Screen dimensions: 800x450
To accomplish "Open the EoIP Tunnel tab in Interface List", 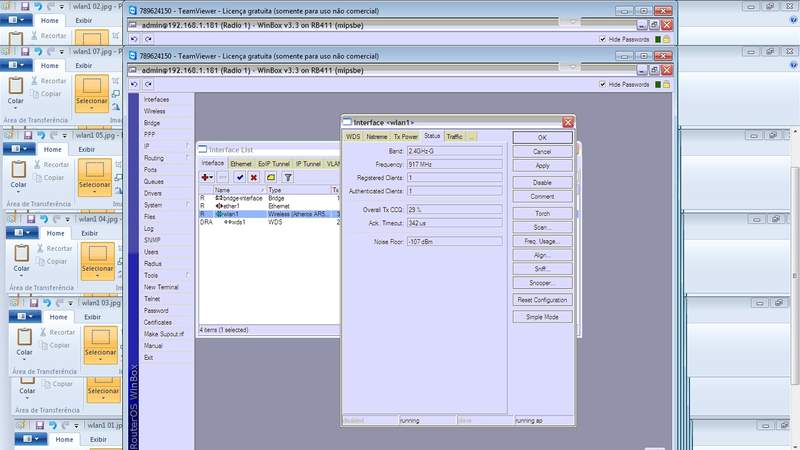I will [274, 164].
